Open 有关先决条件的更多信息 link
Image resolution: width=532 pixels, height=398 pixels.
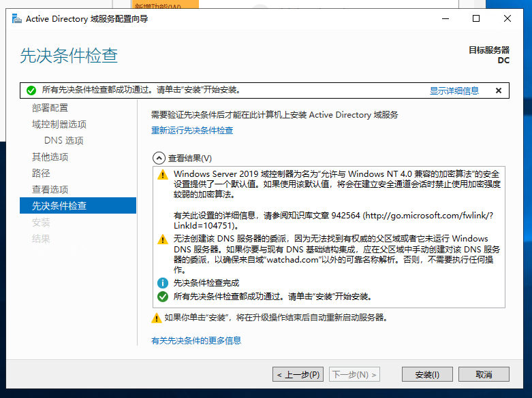(196, 341)
